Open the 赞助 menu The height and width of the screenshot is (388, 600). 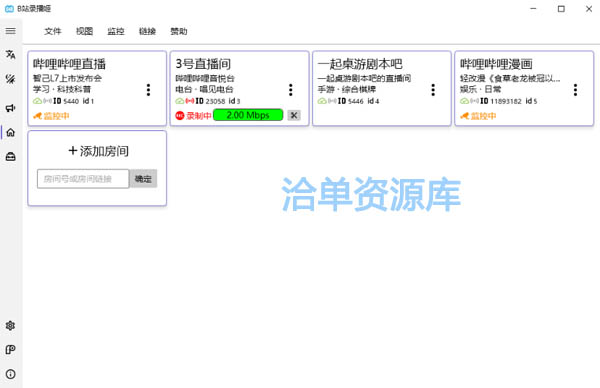point(179,31)
